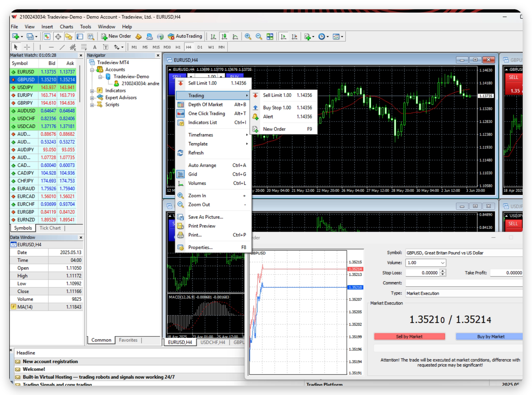Toggle the Navigator star-folder icon
This screenshot has width=532, height=395.
click(x=69, y=36)
